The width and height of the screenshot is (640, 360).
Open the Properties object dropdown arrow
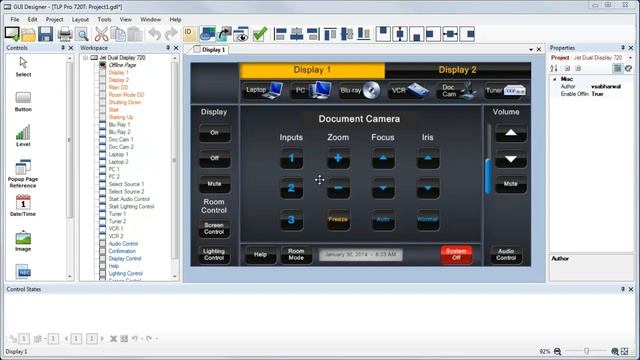pyautogui.click(x=630, y=58)
